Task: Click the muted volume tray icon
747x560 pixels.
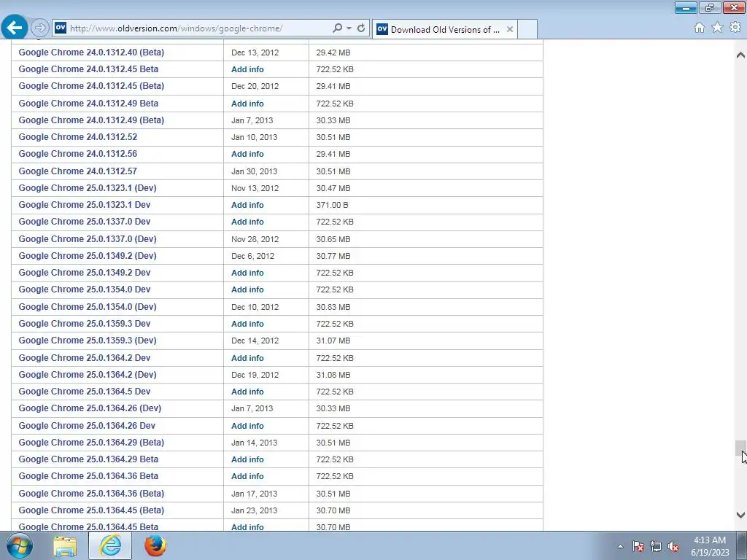Action: [673, 546]
